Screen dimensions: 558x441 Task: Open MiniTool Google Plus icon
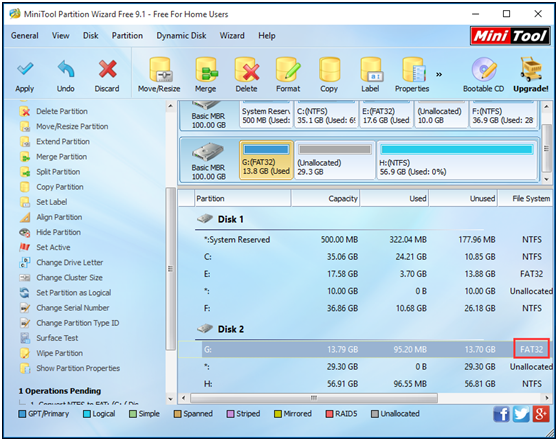[x=541, y=414]
